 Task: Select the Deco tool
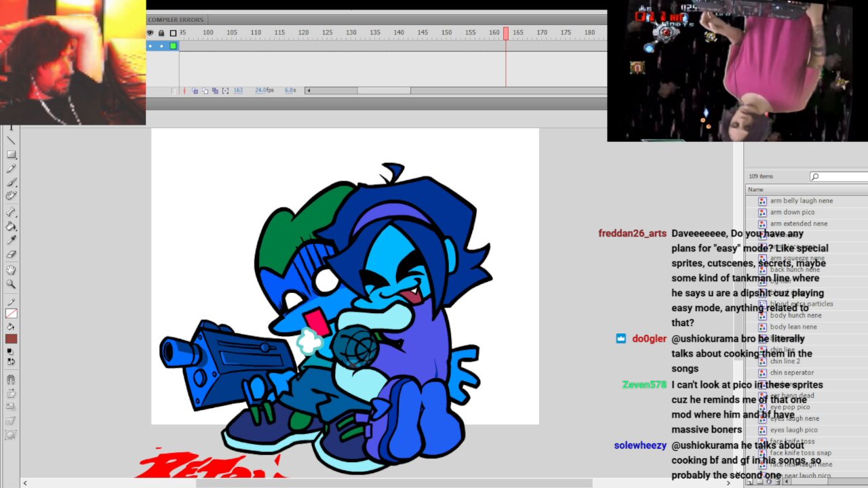[x=11, y=196]
